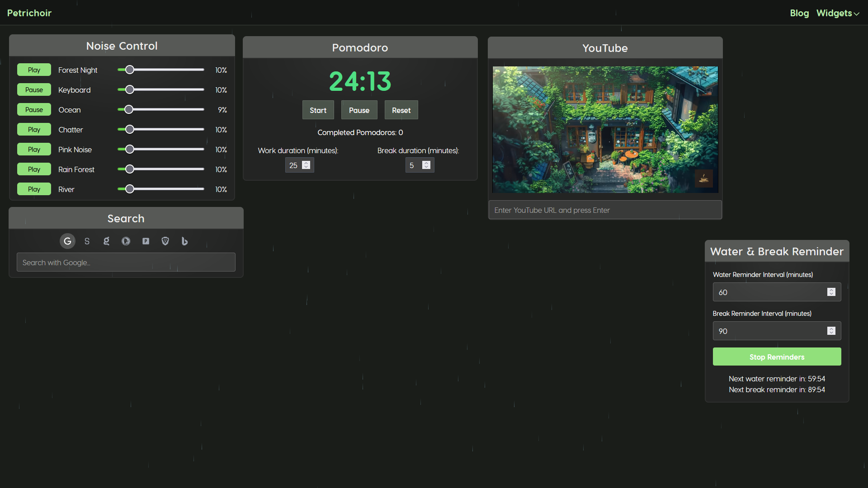Adjust the Keyboard volume slider

pyautogui.click(x=160, y=89)
